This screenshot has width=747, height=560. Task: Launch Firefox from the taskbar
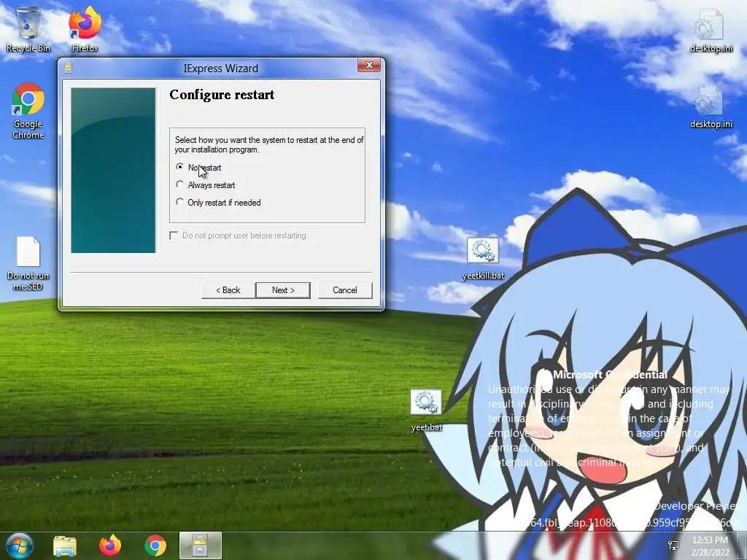(110, 545)
